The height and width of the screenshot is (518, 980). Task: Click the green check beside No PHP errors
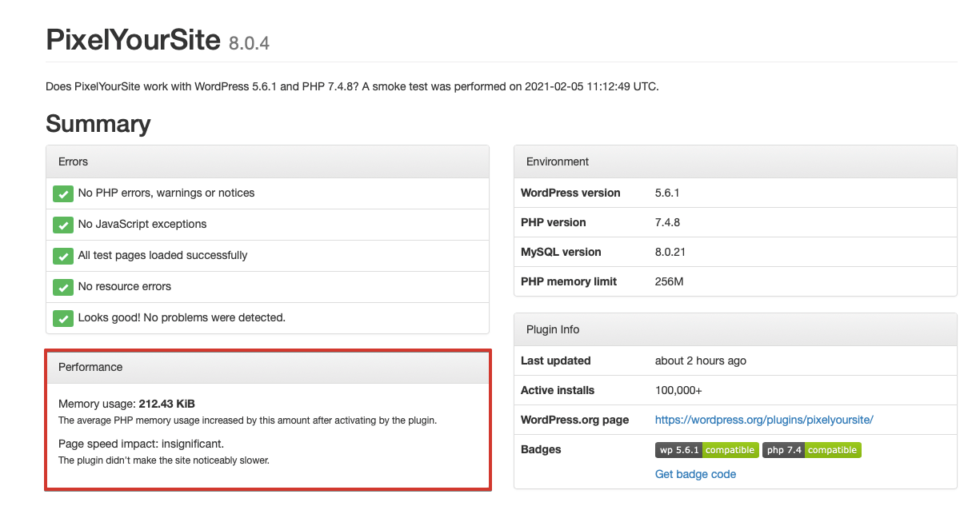click(63, 193)
